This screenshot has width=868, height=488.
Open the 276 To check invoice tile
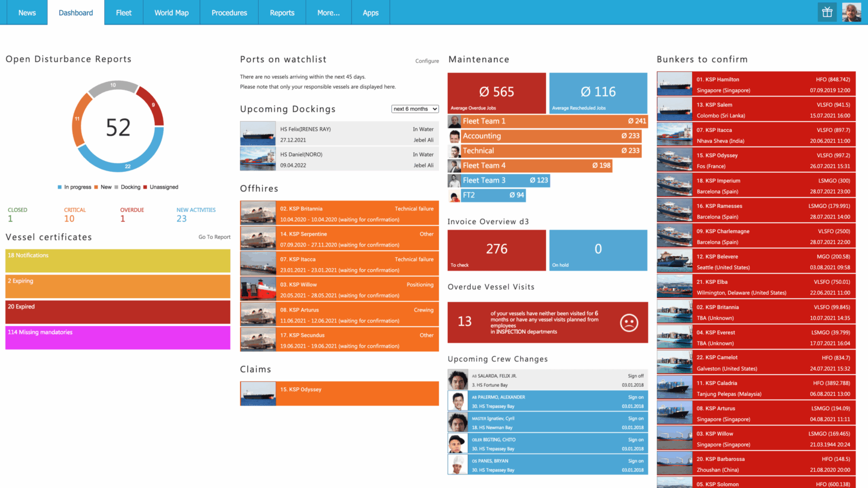point(497,249)
